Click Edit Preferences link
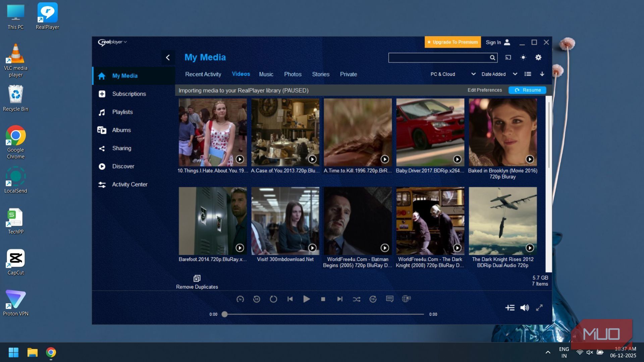644x362 pixels. 485,90
